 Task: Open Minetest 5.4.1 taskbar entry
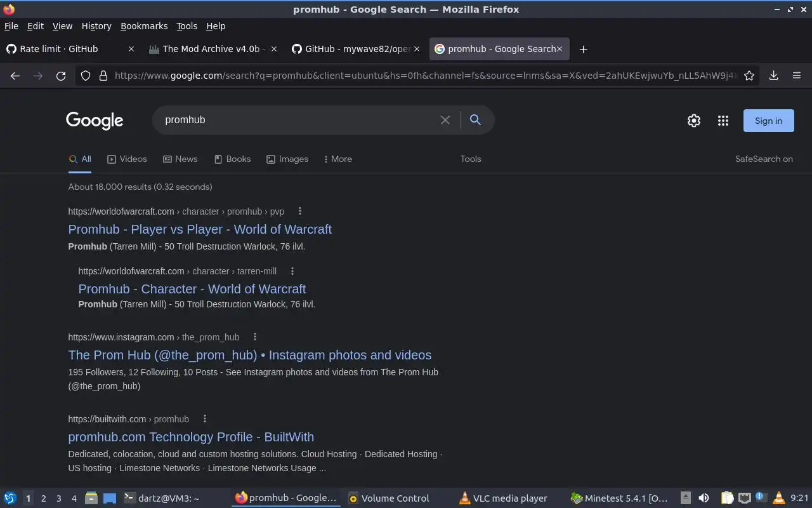620,498
